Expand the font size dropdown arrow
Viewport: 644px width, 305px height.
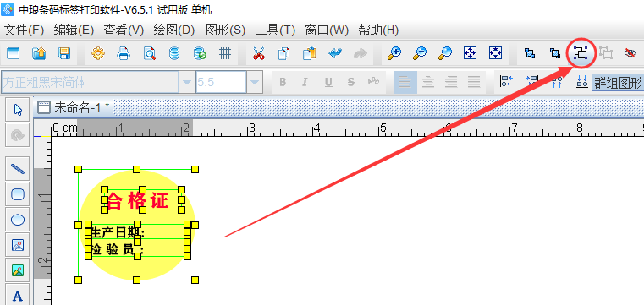click(x=255, y=83)
